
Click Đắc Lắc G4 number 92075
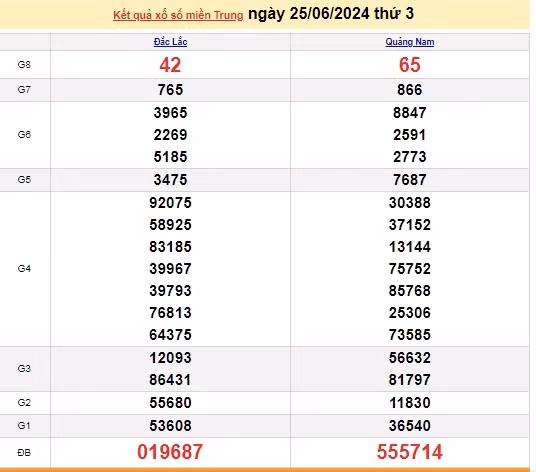click(x=170, y=203)
